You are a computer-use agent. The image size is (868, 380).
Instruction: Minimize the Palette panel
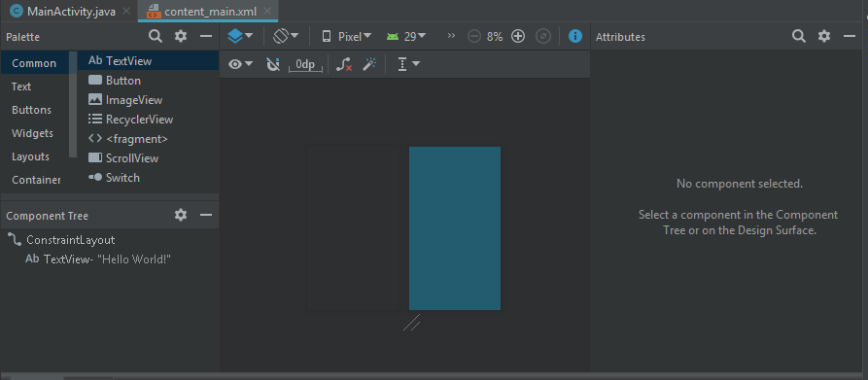pos(206,37)
